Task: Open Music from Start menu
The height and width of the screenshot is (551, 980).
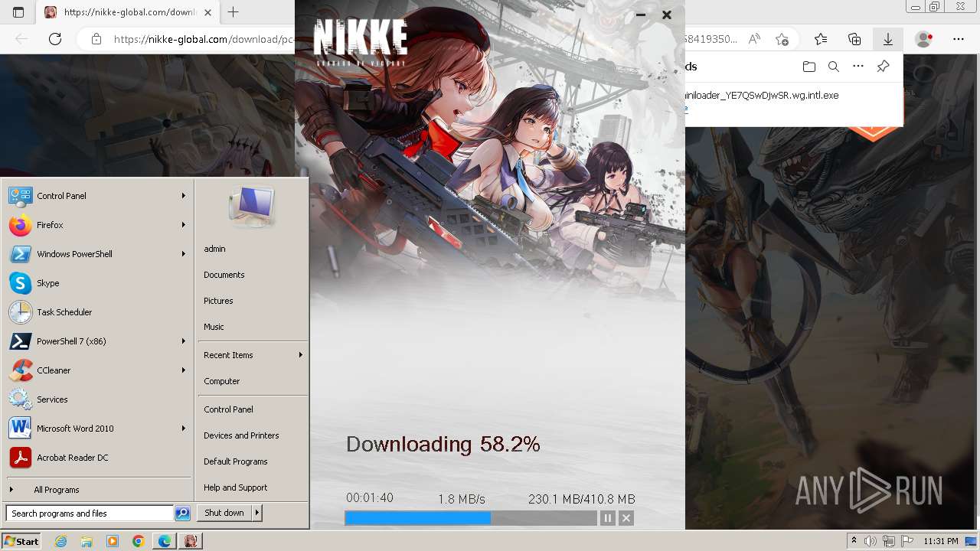Action: [x=214, y=327]
